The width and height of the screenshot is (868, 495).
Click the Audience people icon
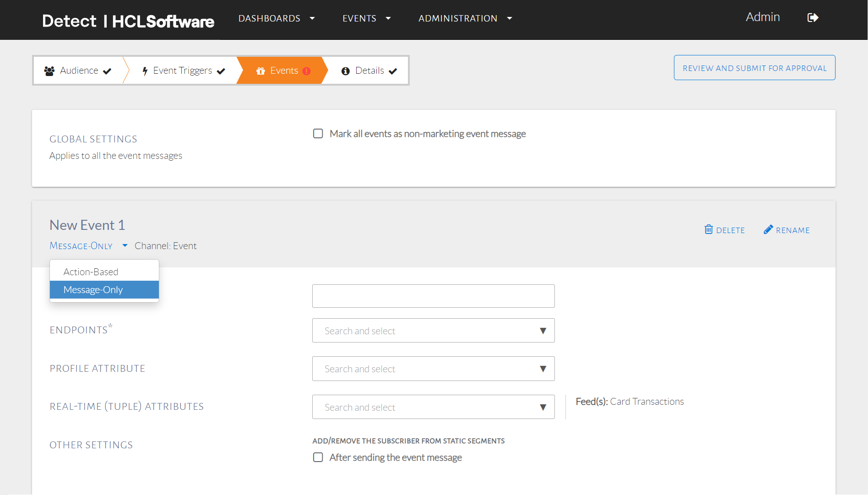49,71
